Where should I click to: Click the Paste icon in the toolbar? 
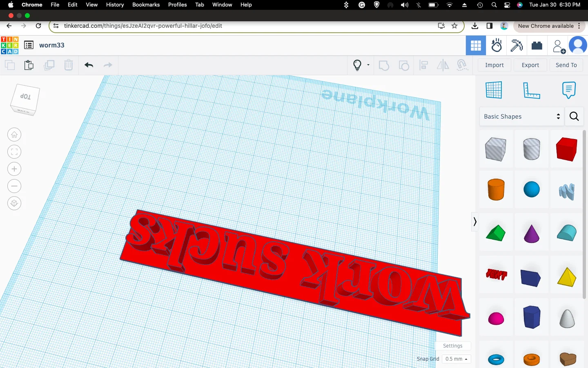[29, 65]
